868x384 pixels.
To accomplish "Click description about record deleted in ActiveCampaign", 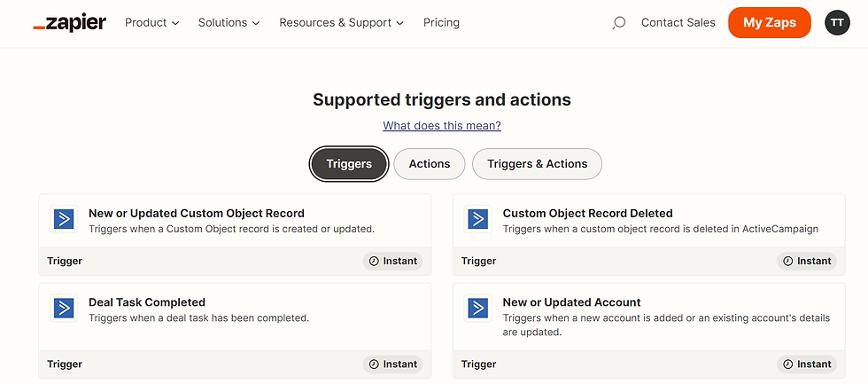I will tap(661, 229).
